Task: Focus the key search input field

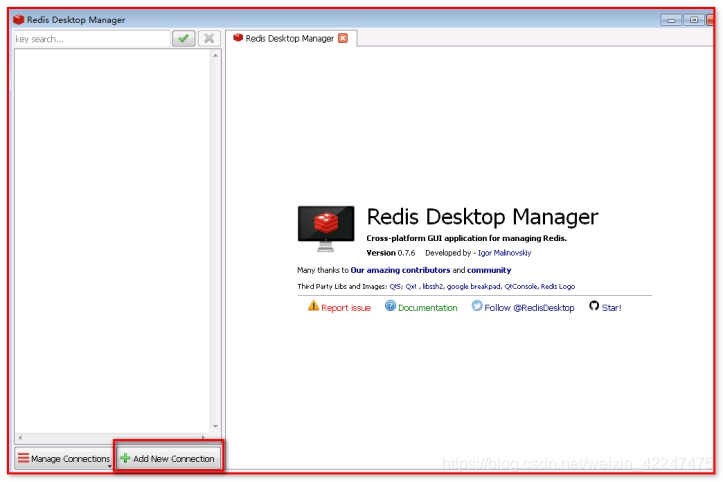Action: (x=92, y=39)
